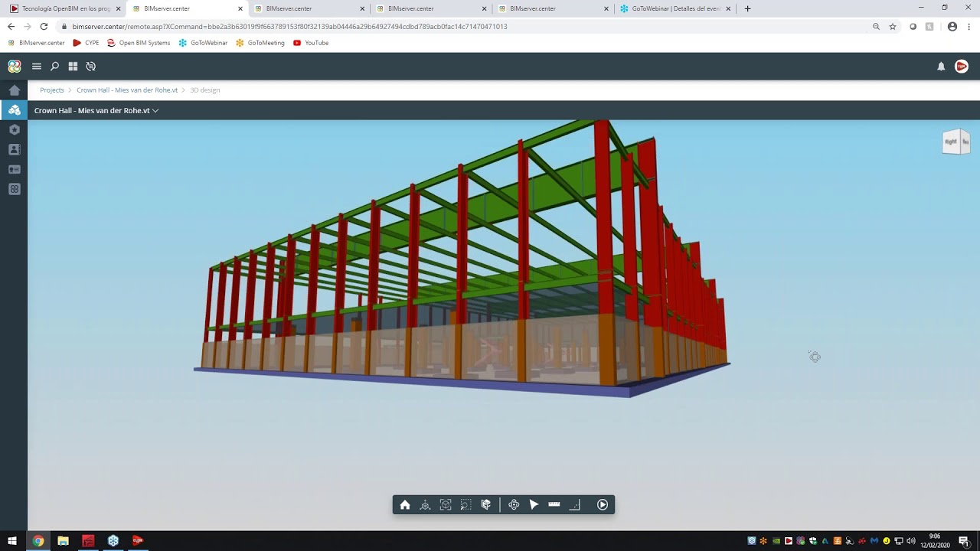Viewport: 980px width, 551px height.
Task: Click the sync refresh icon in header
Action: pos(91,67)
